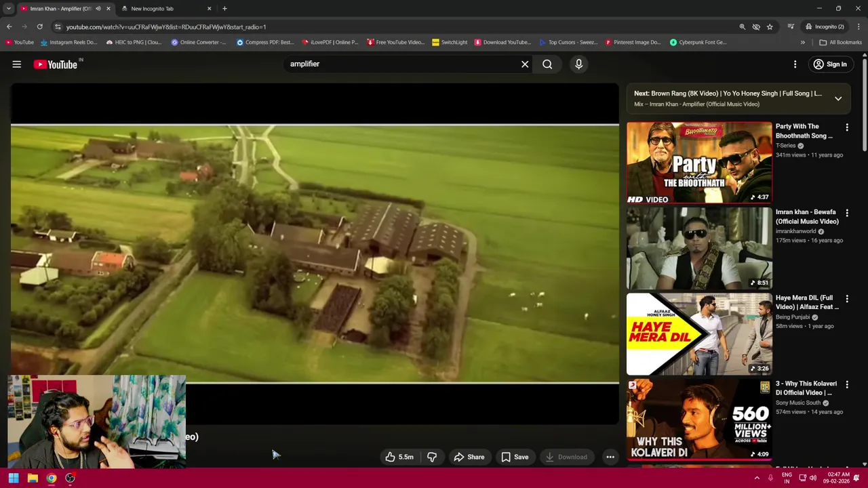This screenshot has height=488, width=868.
Task: View site information icon in address bar
Action: pos(58,27)
